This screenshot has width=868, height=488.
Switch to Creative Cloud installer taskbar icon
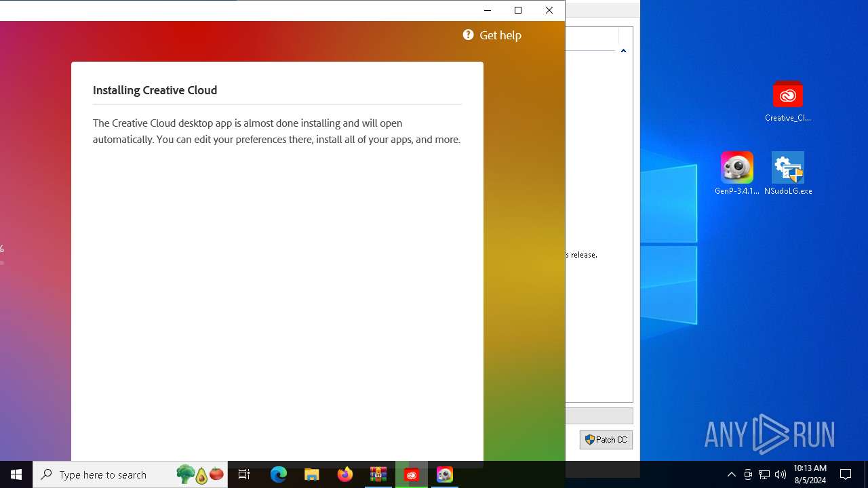(x=412, y=474)
